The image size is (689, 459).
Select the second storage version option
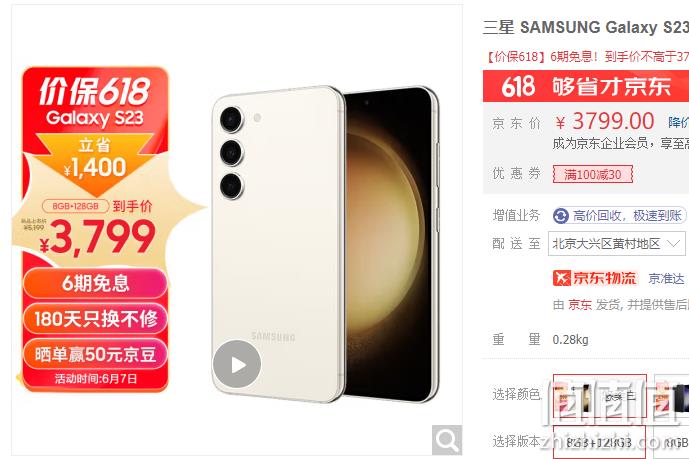(x=671, y=442)
